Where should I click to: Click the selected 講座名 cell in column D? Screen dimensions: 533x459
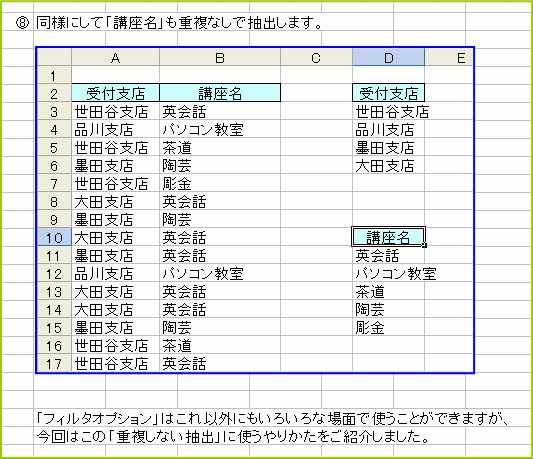click(x=388, y=237)
